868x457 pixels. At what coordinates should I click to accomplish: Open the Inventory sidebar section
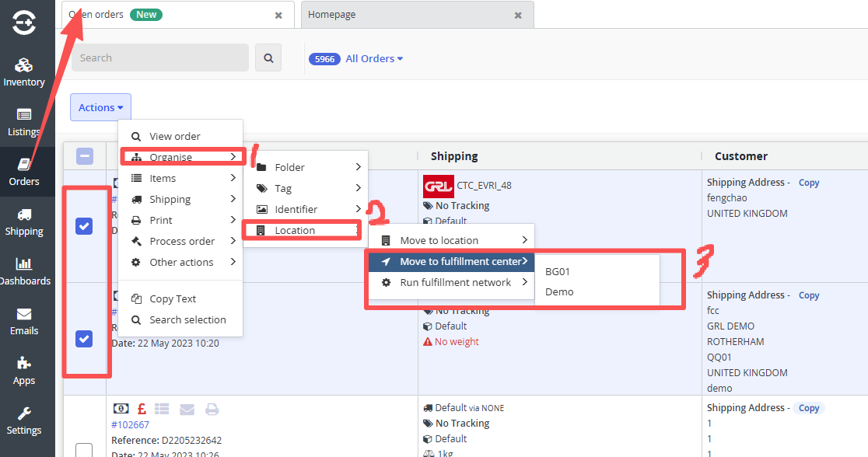click(x=24, y=72)
